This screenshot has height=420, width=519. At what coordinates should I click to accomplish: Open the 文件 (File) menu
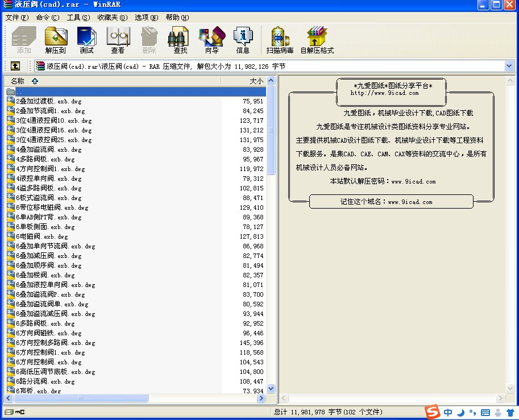16,18
